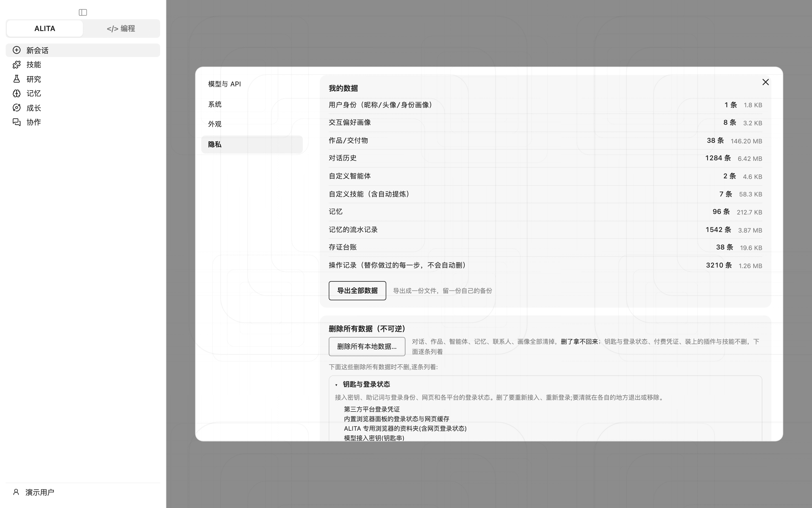Collapse the 钥匙与登录状态 disclosure triangle
This screenshot has height=508, width=812.
point(336,385)
